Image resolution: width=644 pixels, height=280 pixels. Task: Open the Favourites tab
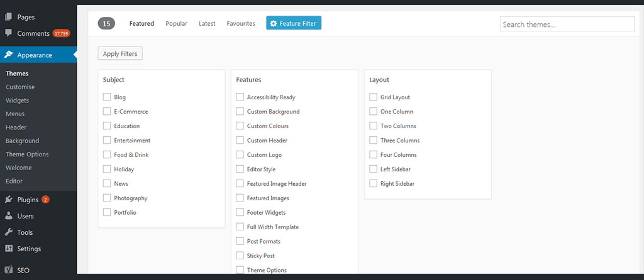tap(241, 23)
